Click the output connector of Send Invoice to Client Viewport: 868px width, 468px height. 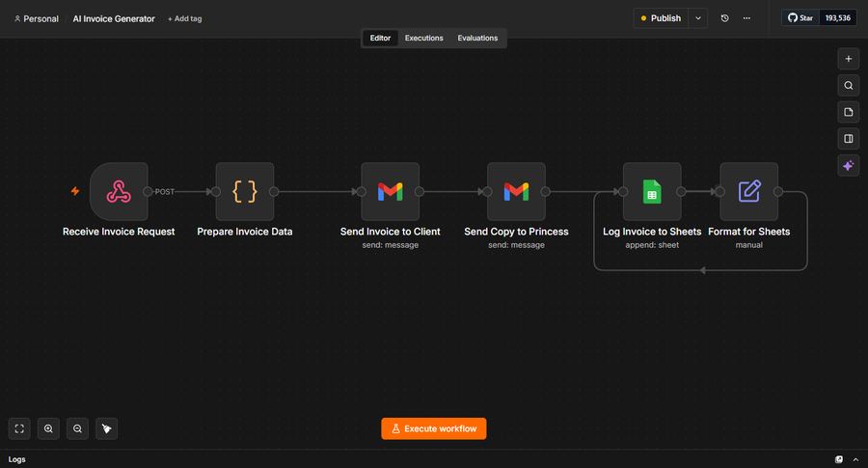(420, 192)
